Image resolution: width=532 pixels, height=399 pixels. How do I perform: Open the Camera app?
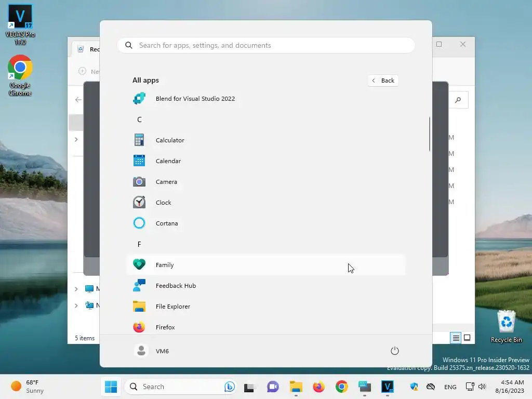[x=265, y=182]
